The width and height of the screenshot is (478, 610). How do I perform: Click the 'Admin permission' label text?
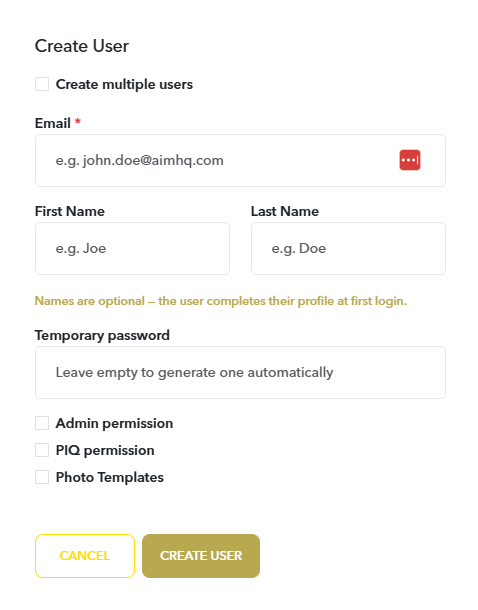pyautogui.click(x=114, y=423)
